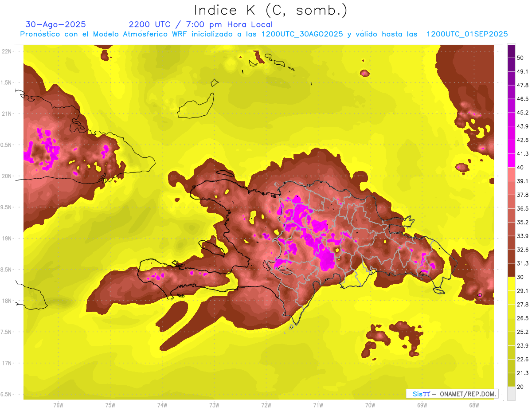The height and width of the screenshot is (411, 532).
Task: Click 'Pronóstico con el Modelo Atmósferico WRF' line
Action: pyautogui.click(x=264, y=34)
